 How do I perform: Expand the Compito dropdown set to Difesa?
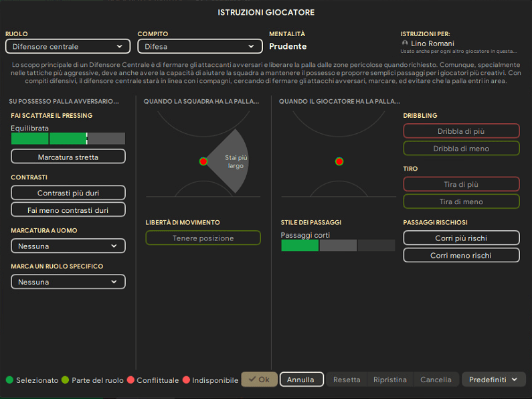199,46
